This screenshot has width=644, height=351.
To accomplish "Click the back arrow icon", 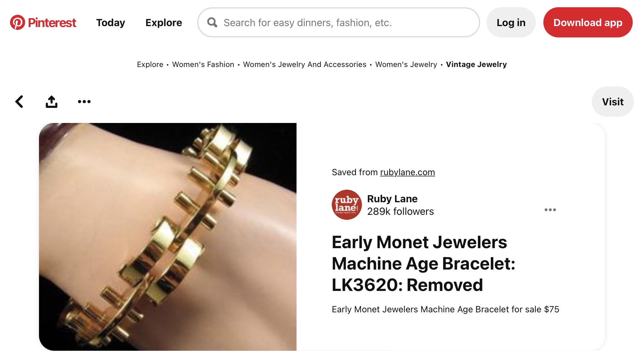I will pos(19,102).
